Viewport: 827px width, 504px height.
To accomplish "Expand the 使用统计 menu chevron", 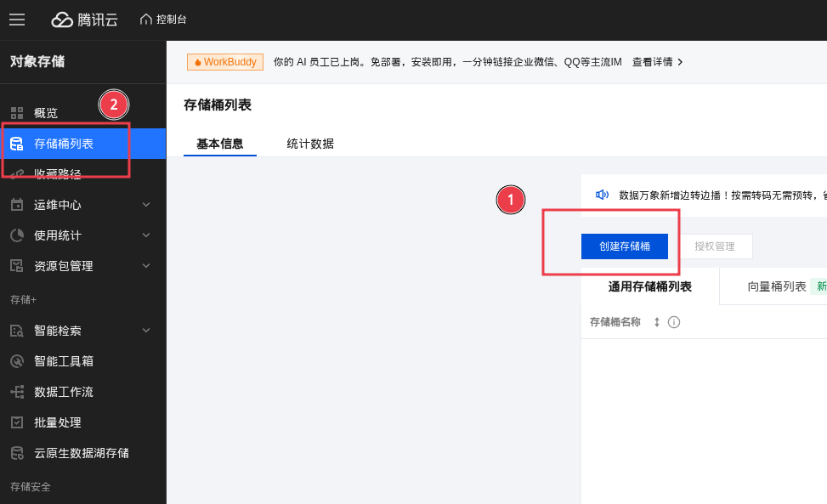I will [146, 235].
